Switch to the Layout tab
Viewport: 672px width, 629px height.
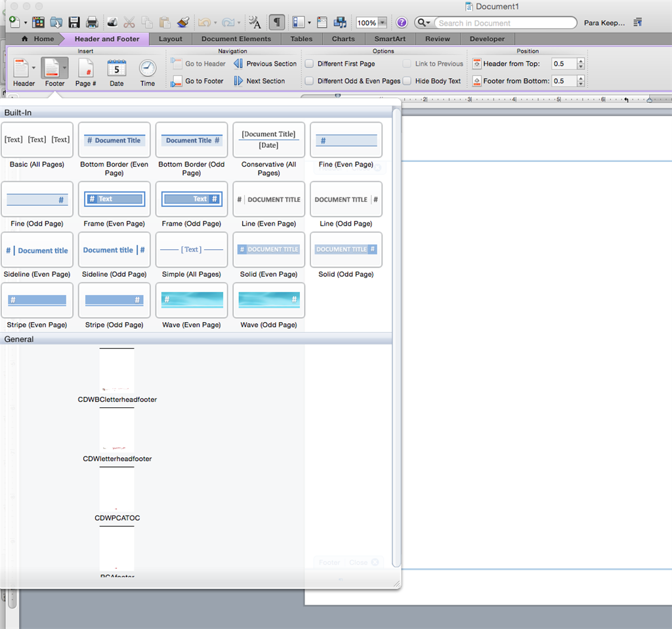pyautogui.click(x=171, y=39)
